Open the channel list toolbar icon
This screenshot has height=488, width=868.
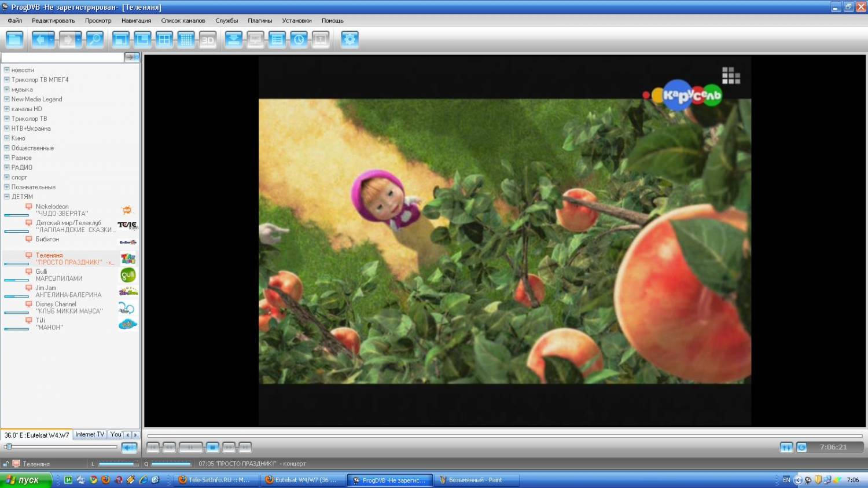[277, 39]
